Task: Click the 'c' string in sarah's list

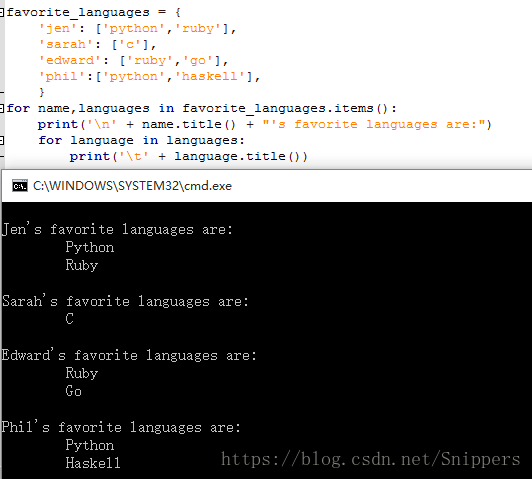Action: (130, 44)
